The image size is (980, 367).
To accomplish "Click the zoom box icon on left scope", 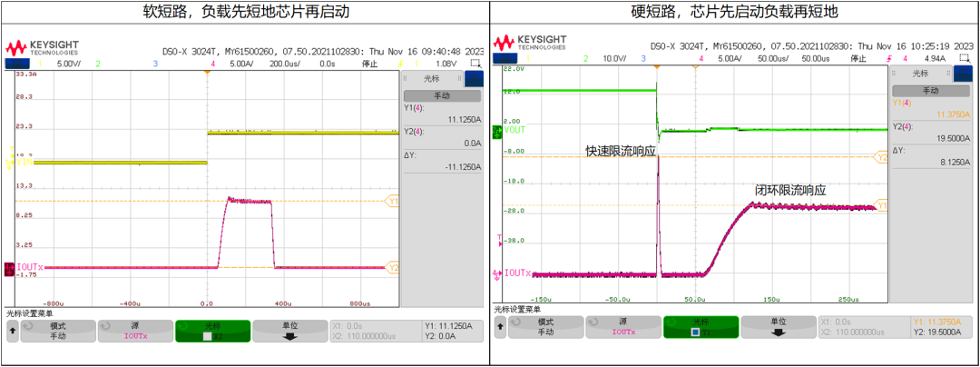I will 476,64.
